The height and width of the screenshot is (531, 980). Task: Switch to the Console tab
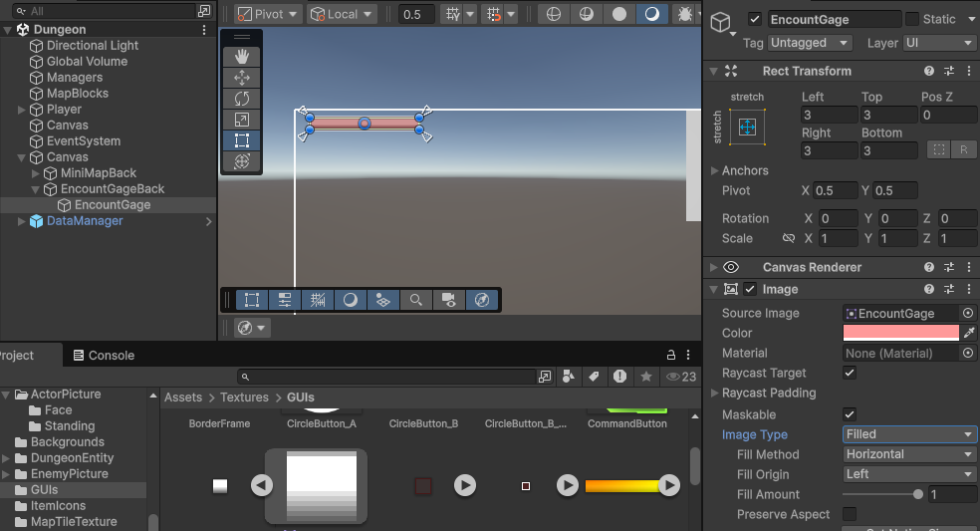pyautogui.click(x=104, y=356)
